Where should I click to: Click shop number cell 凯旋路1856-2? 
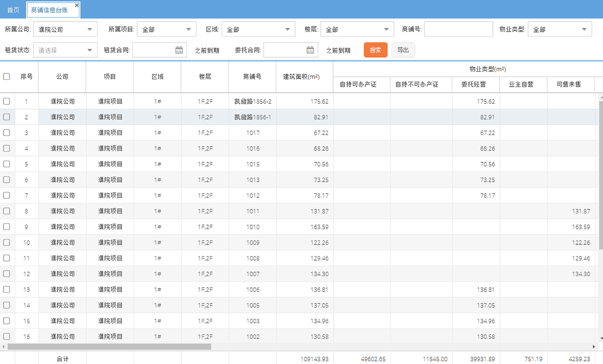[253, 101]
